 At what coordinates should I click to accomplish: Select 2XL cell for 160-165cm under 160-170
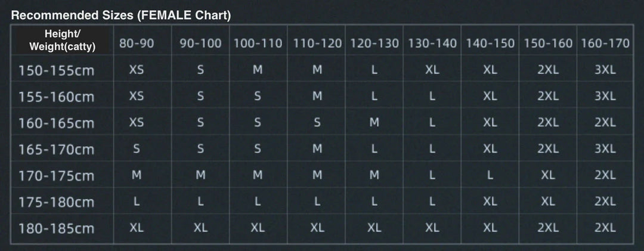(x=605, y=123)
